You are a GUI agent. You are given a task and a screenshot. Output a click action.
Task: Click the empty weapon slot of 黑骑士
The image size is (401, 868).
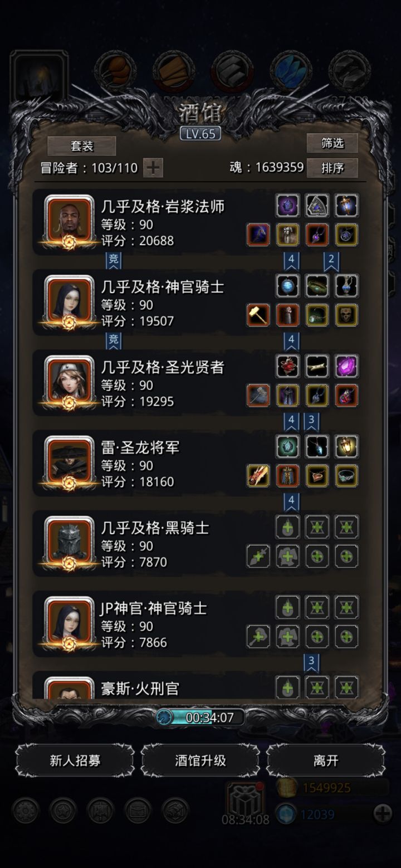click(x=258, y=556)
